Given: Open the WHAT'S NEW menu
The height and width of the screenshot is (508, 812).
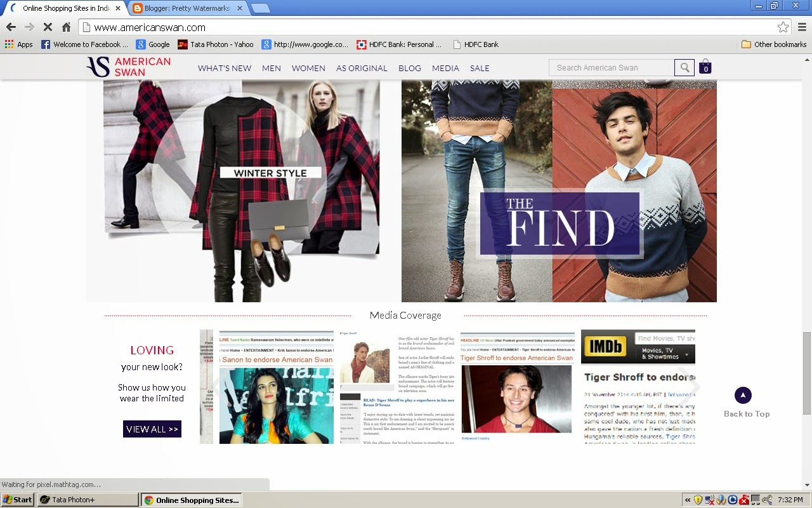Looking at the screenshot, I should point(225,68).
